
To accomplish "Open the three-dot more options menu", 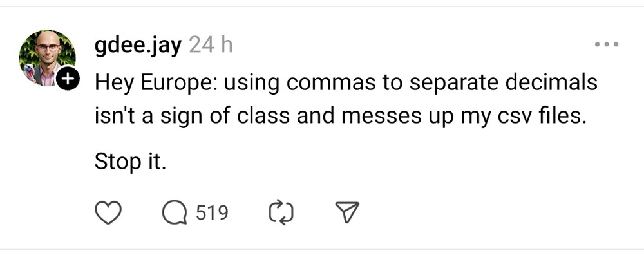I will (x=607, y=44).
